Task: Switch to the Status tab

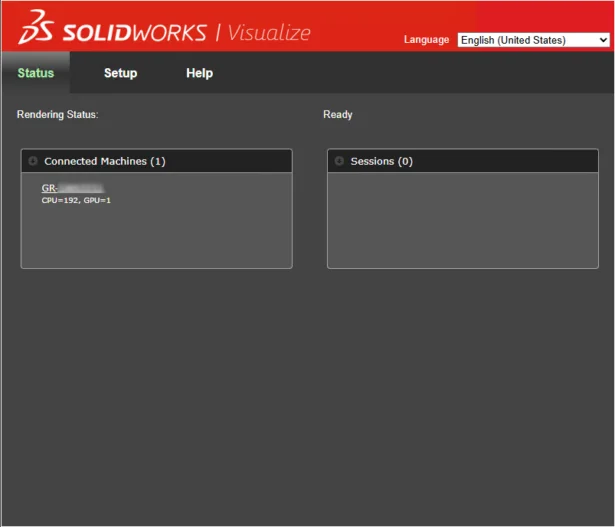Action: pyautogui.click(x=36, y=73)
